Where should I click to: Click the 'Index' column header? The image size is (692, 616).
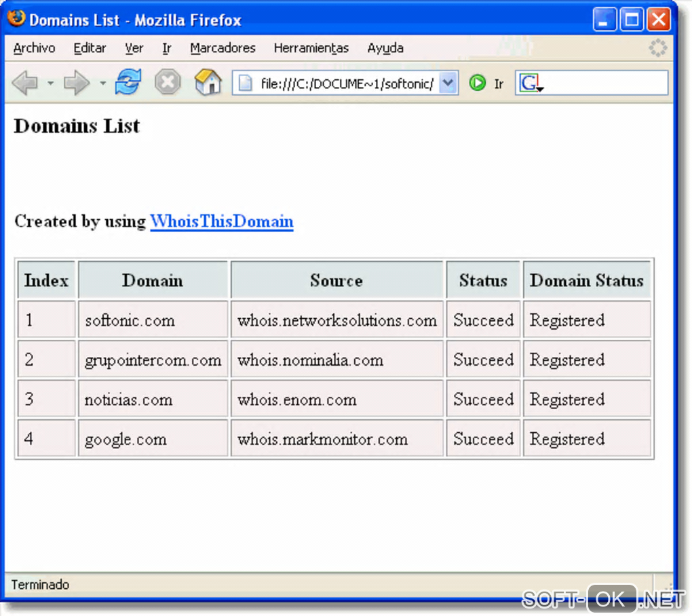coord(46,280)
